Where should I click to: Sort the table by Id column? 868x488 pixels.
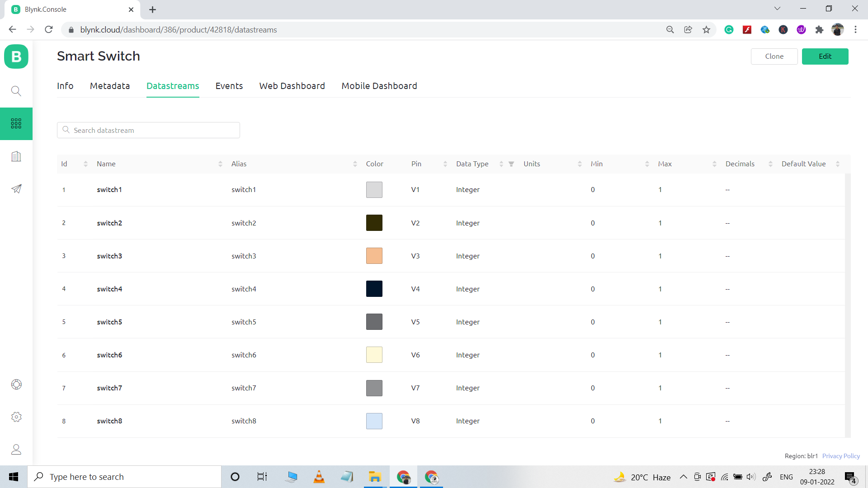click(85, 164)
